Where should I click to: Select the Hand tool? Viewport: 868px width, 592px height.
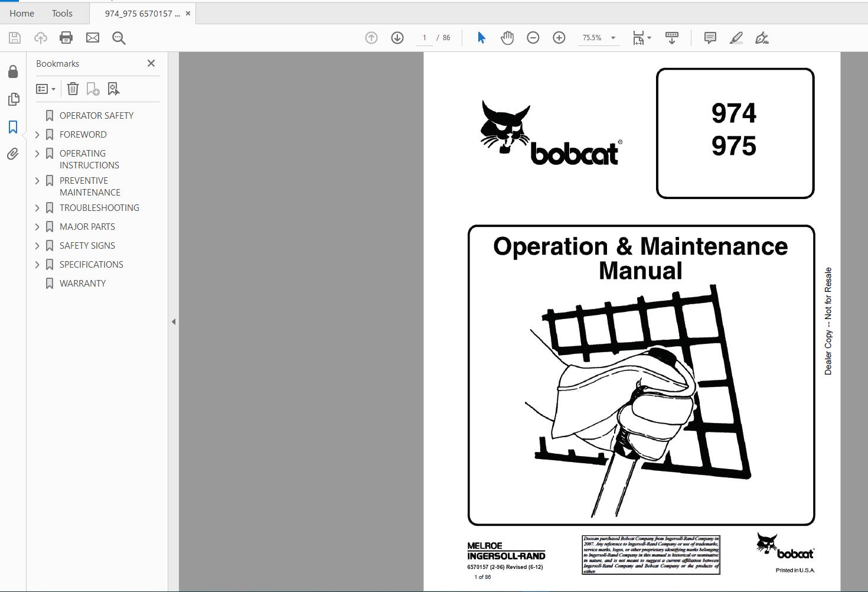point(507,37)
